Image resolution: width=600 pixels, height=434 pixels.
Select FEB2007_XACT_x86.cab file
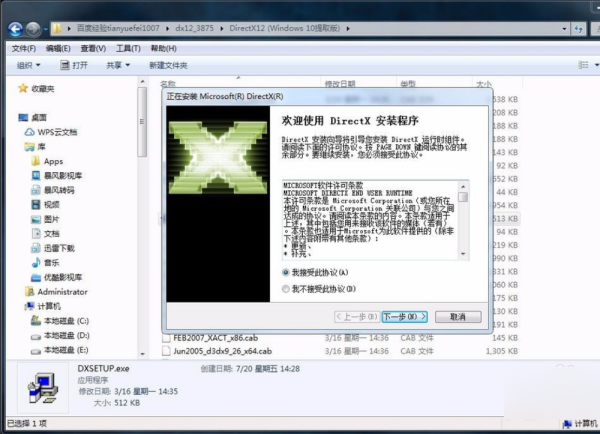coord(215,338)
